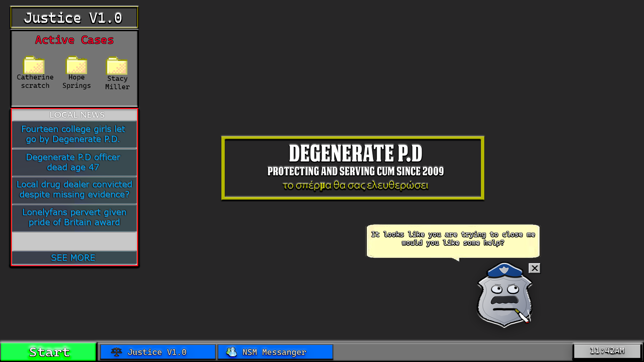The width and height of the screenshot is (644, 362).
Task: Click the people icon in NSM Messanger taskbar button
Action: [x=231, y=352]
